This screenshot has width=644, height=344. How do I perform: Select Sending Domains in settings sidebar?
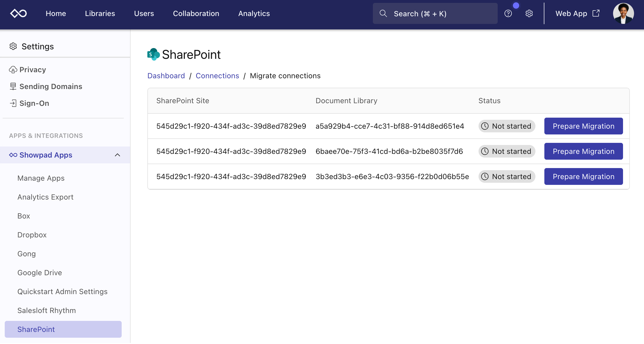click(51, 86)
